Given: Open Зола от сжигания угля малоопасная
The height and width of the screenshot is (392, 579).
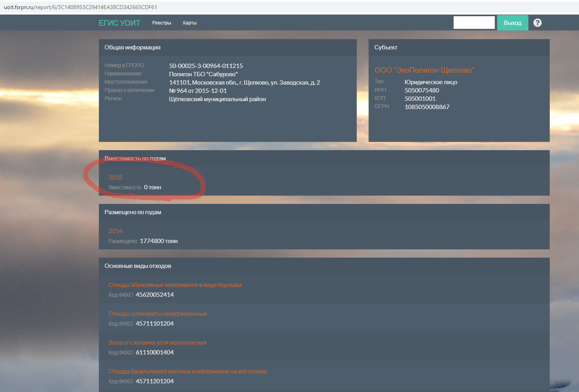Looking at the screenshot, I should [x=157, y=343].
